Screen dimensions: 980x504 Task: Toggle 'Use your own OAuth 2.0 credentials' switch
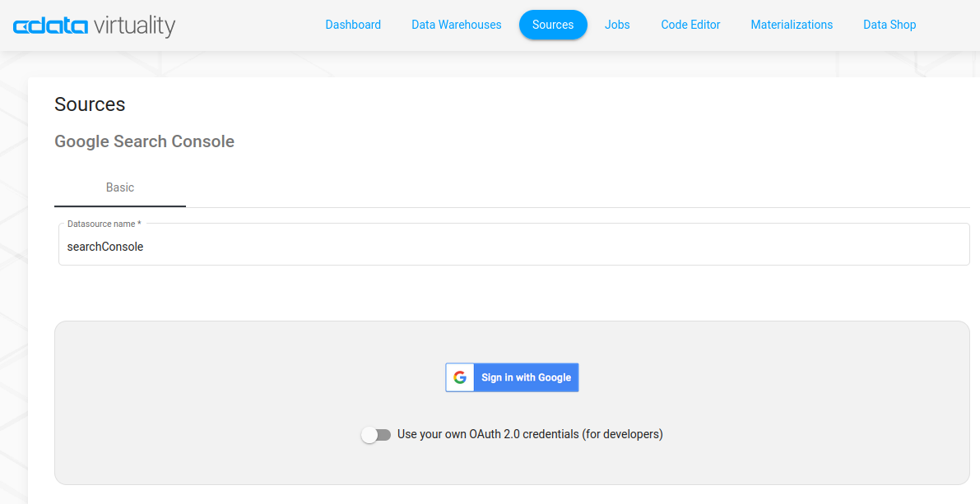tap(376, 434)
